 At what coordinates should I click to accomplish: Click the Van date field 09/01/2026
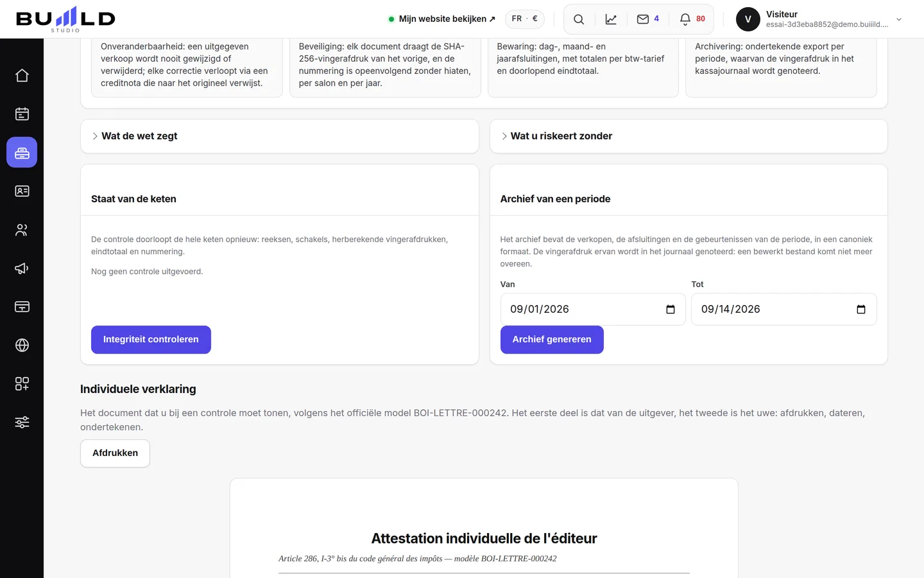(x=593, y=310)
